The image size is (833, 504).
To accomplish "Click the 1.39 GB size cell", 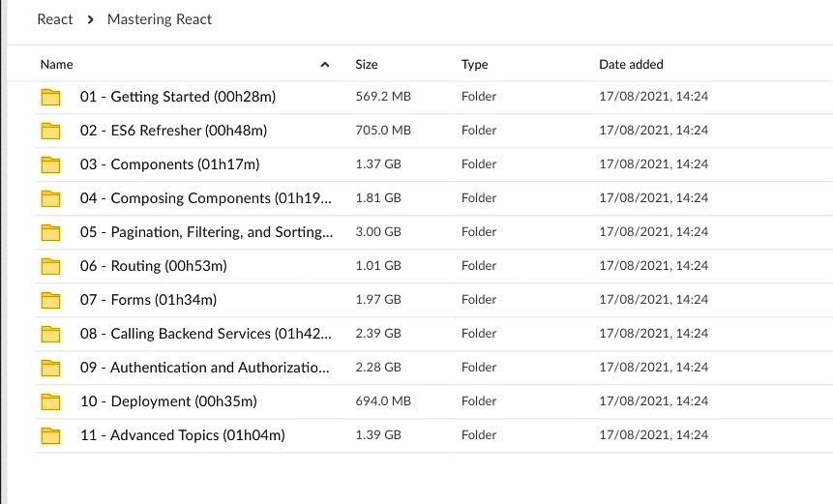I will (378, 435).
